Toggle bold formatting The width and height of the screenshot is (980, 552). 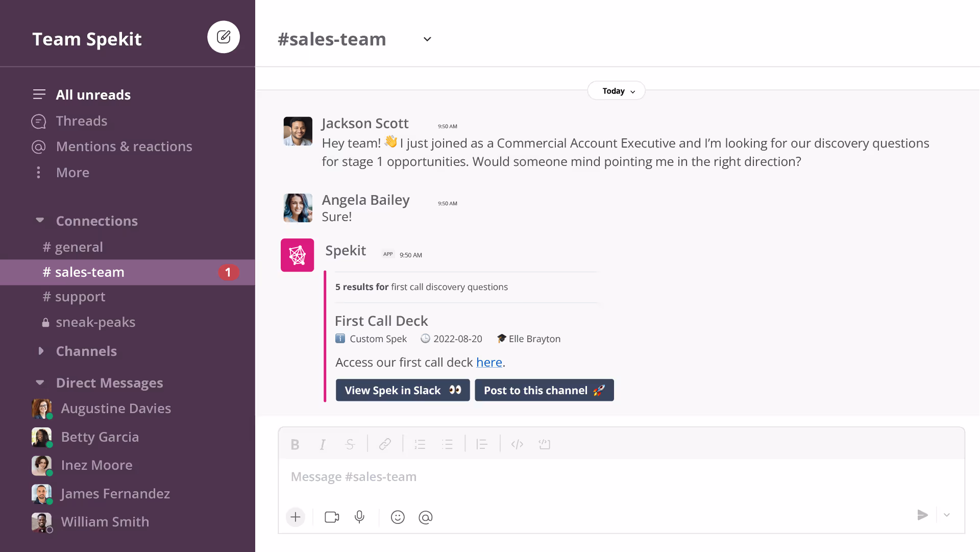click(295, 444)
